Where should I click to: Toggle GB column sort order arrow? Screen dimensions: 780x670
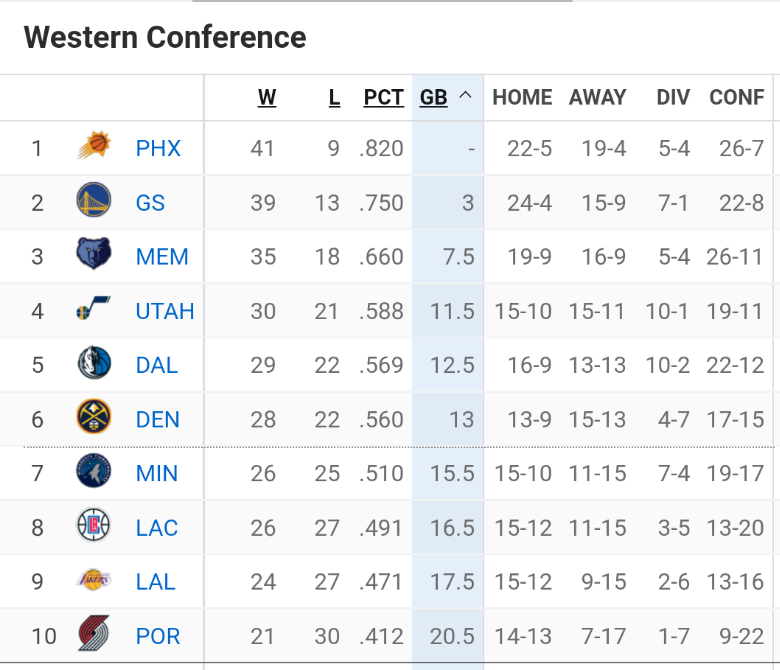[x=465, y=96]
